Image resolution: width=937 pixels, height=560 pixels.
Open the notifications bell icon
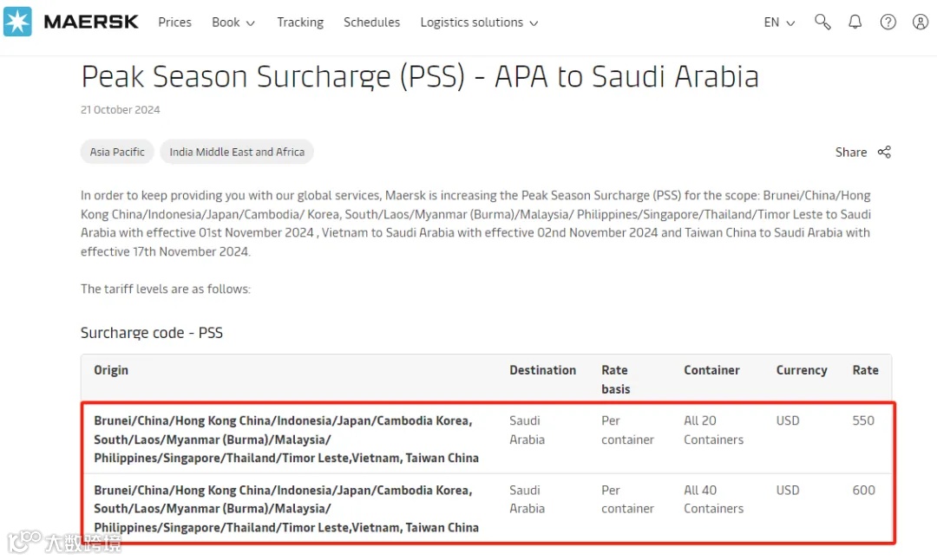click(x=855, y=23)
